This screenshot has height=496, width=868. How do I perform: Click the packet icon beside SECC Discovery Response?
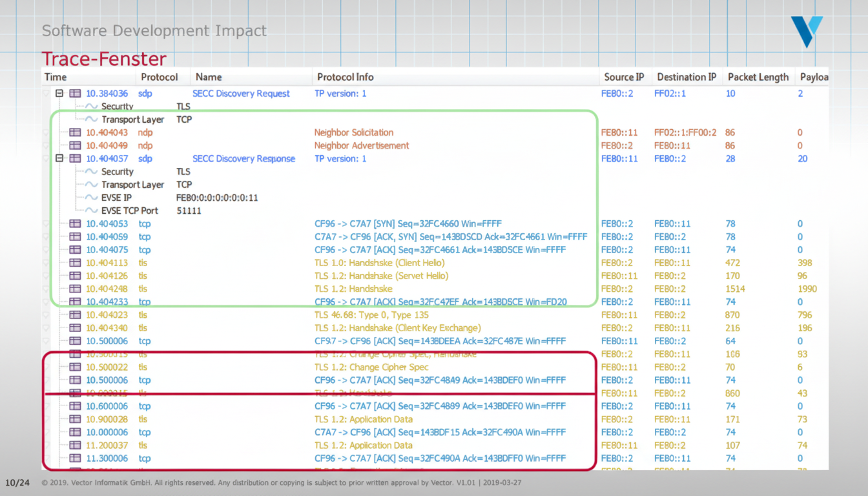click(x=75, y=158)
